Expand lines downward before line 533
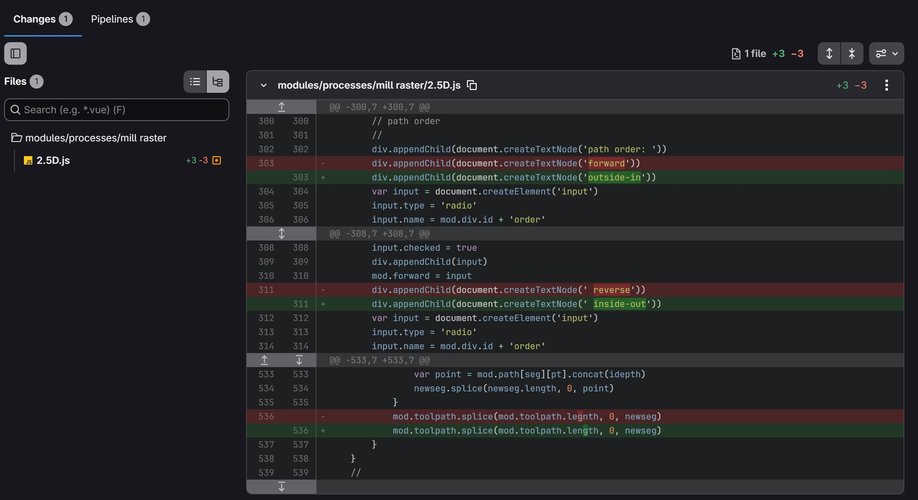 click(x=299, y=360)
